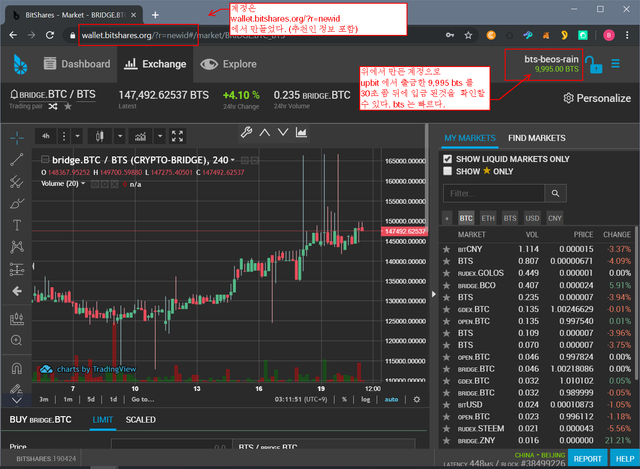Open the interval three-dot menu
This screenshot has height=469, width=640.
tap(64, 136)
